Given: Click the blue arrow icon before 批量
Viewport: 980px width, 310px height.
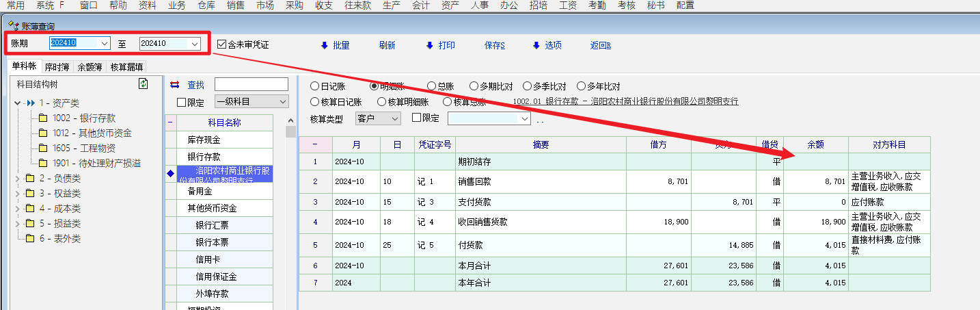Looking at the screenshot, I should coord(324,46).
